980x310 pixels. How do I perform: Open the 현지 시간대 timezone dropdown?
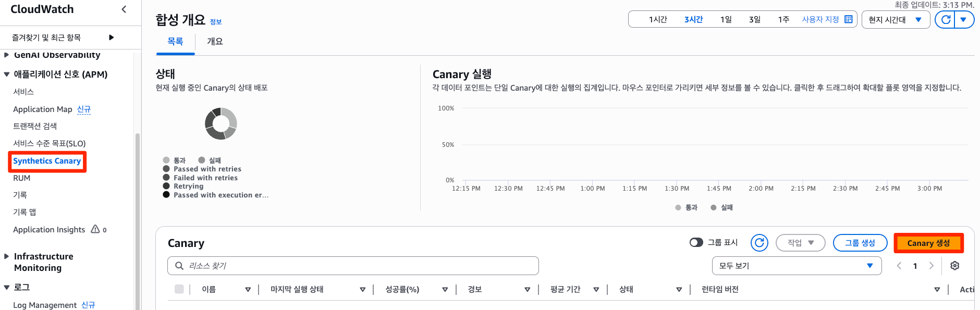click(x=896, y=20)
